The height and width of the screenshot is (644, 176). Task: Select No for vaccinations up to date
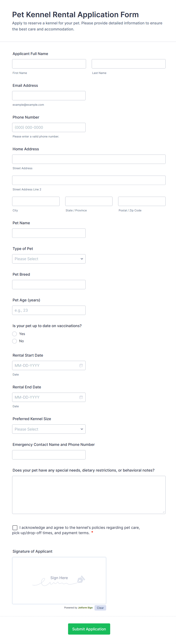tap(15, 341)
